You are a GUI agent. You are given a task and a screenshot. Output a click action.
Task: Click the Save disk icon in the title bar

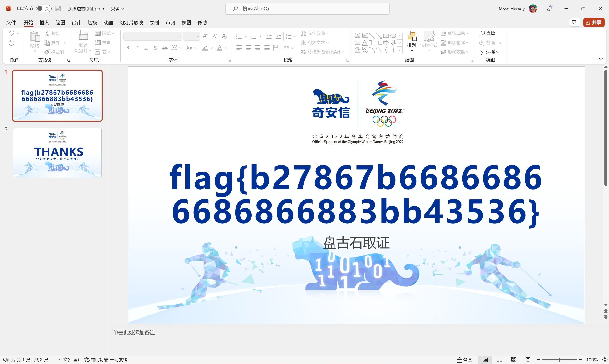[x=58, y=9]
